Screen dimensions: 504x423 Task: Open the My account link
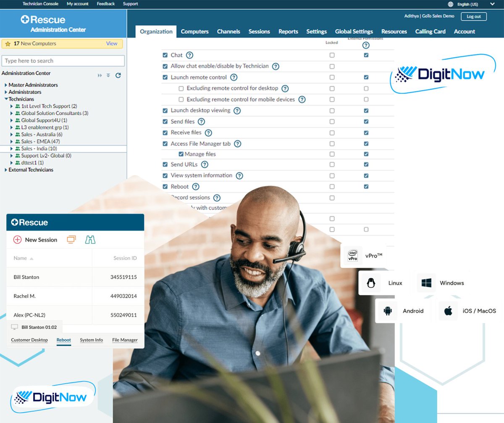pyautogui.click(x=78, y=4)
